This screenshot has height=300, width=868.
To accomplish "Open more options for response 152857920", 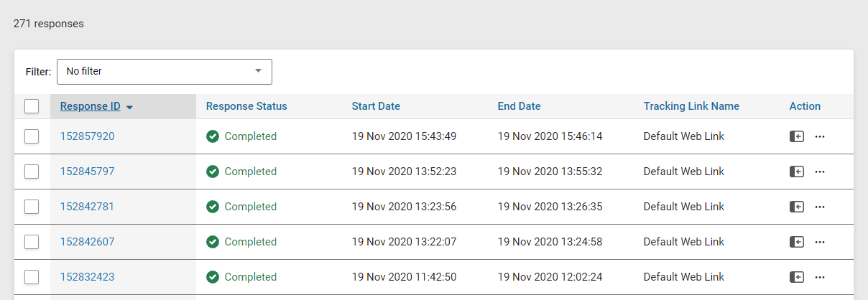I will coord(820,136).
